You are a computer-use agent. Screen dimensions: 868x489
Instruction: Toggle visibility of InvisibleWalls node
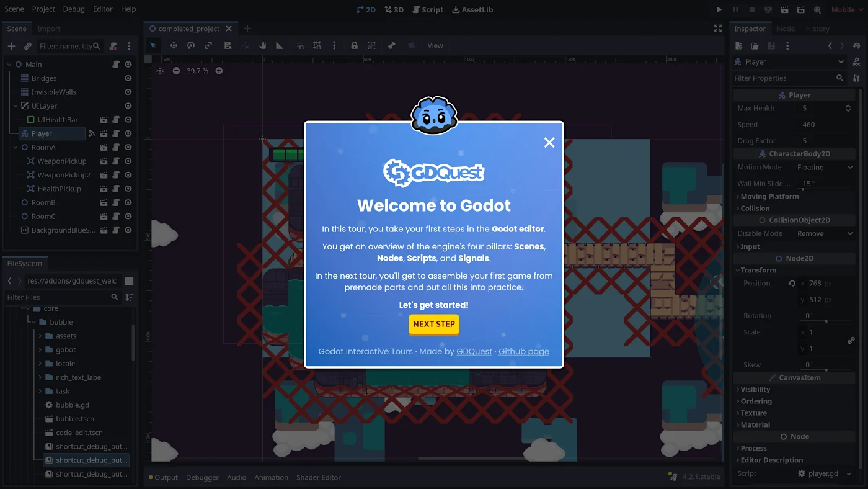tap(128, 92)
